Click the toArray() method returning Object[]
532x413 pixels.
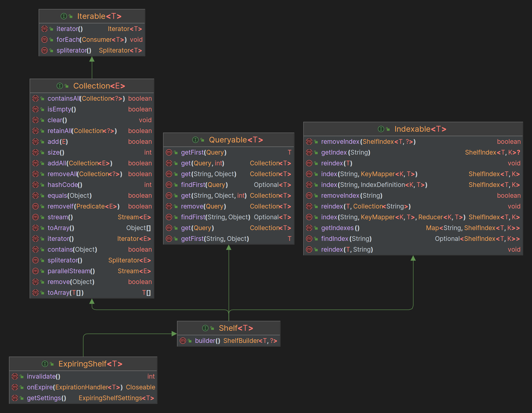(92, 228)
